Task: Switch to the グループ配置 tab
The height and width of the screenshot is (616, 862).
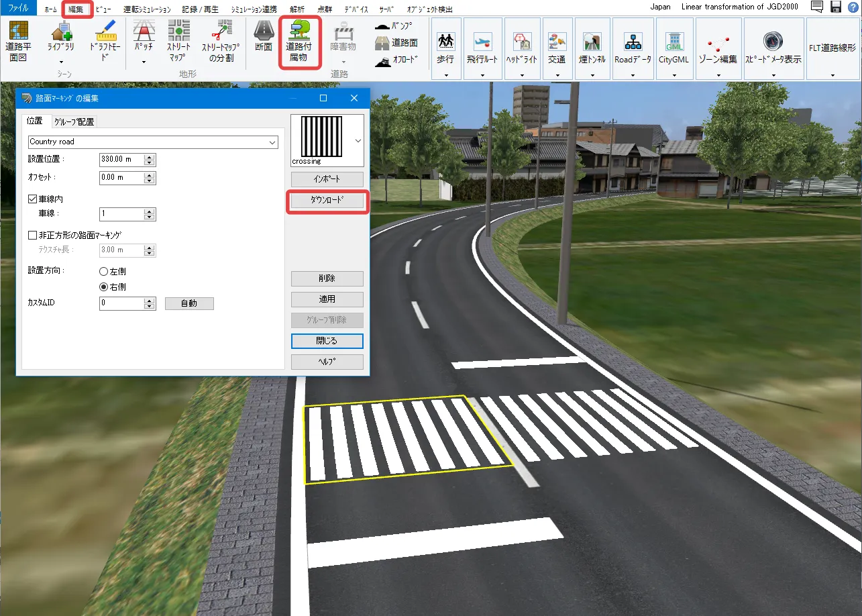Action: pyautogui.click(x=74, y=121)
